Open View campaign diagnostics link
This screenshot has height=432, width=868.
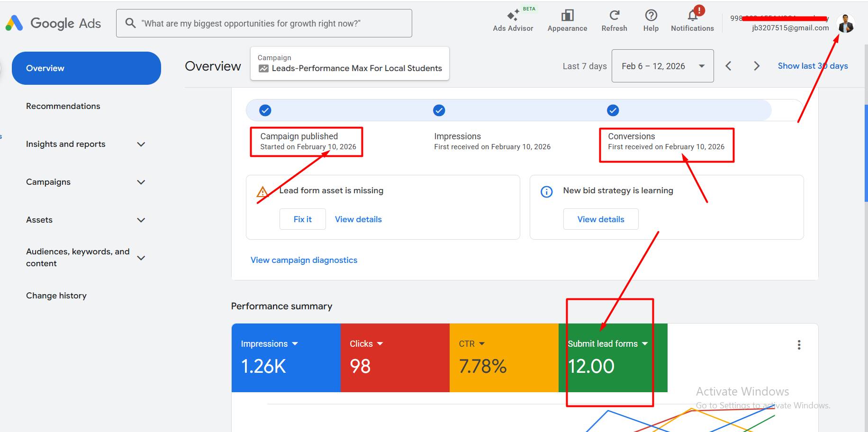click(x=304, y=260)
